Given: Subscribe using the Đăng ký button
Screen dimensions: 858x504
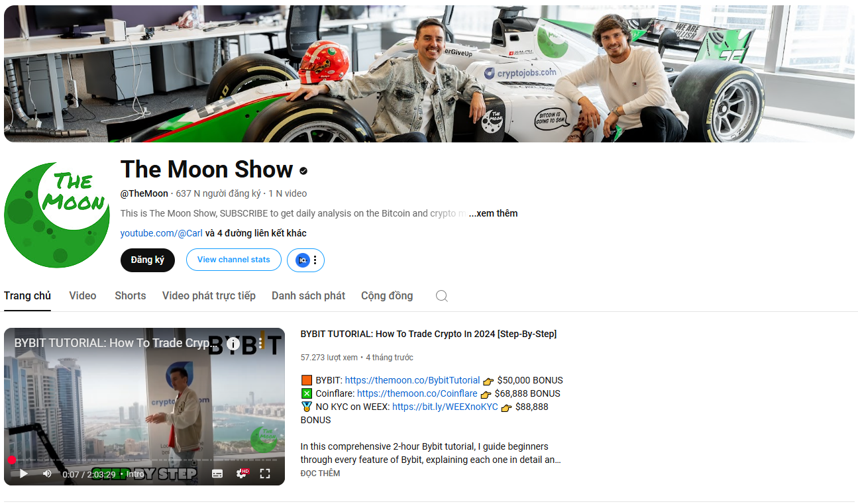Looking at the screenshot, I should [147, 260].
